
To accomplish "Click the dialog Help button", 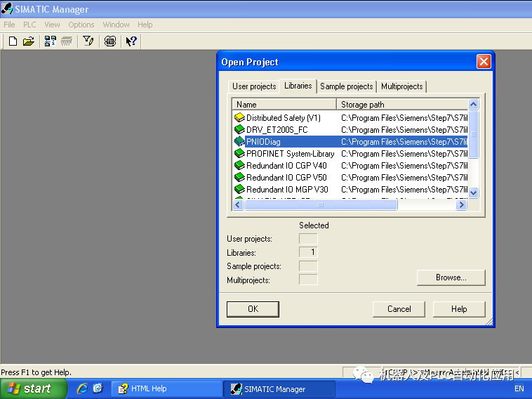I will 459,309.
